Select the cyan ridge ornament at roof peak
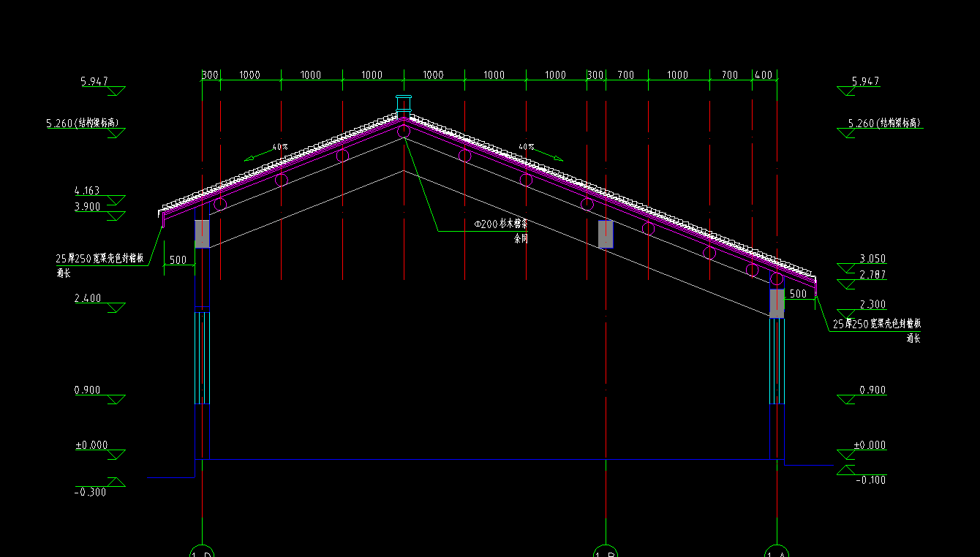980x557 pixels. [x=404, y=105]
